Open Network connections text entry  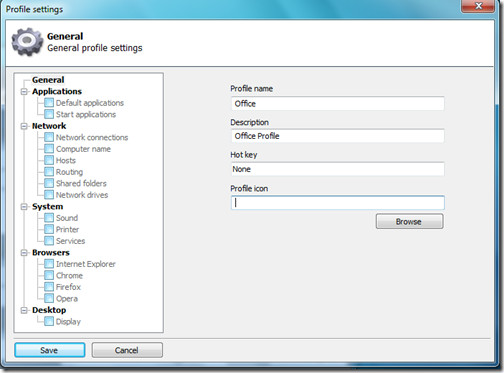tap(92, 137)
